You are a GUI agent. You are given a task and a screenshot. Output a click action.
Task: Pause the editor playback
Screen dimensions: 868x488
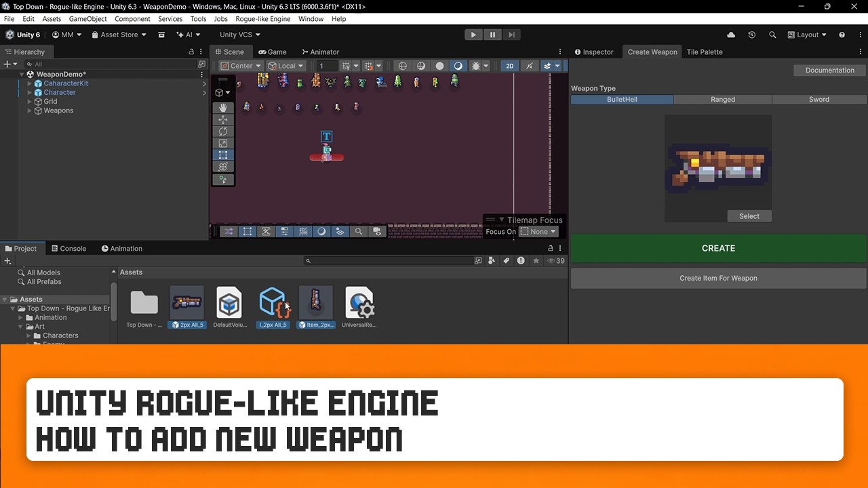point(492,35)
